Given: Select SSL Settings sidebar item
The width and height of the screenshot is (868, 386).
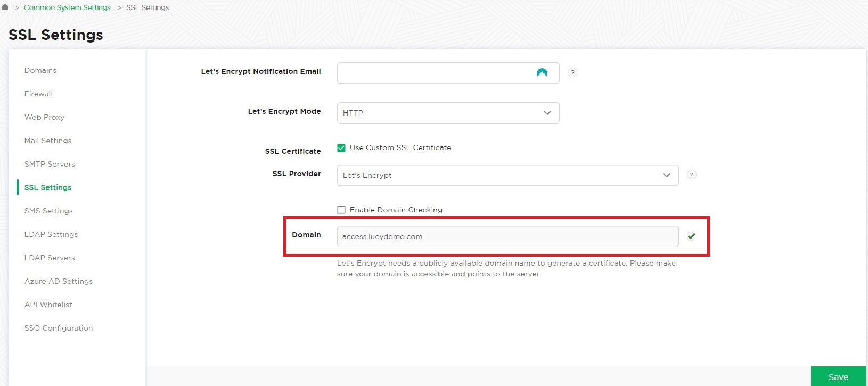Looking at the screenshot, I should tap(48, 187).
